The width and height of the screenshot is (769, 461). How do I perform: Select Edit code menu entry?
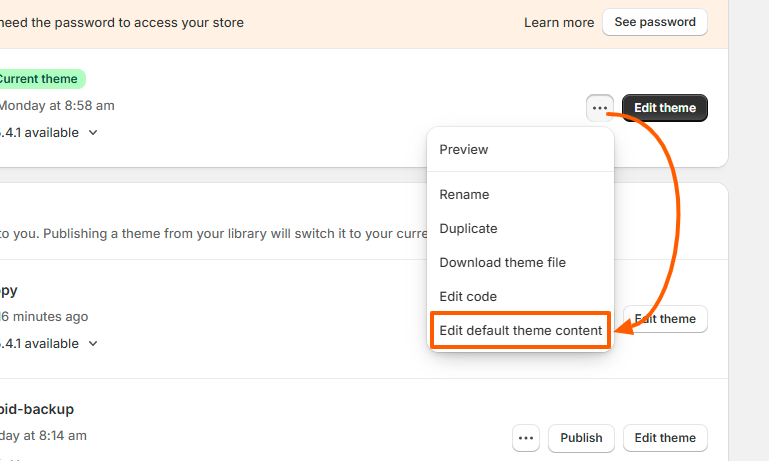click(520, 296)
